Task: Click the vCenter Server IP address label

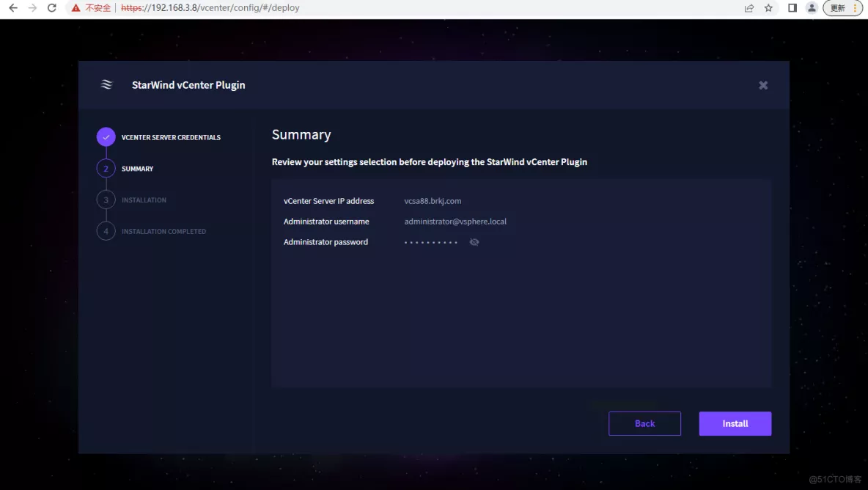Action: (x=329, y=201)
